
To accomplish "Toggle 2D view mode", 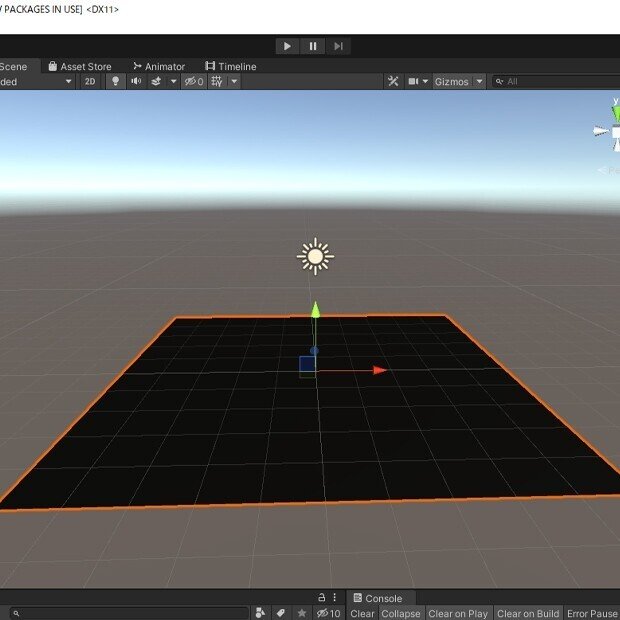I will (x=90, y=81).
